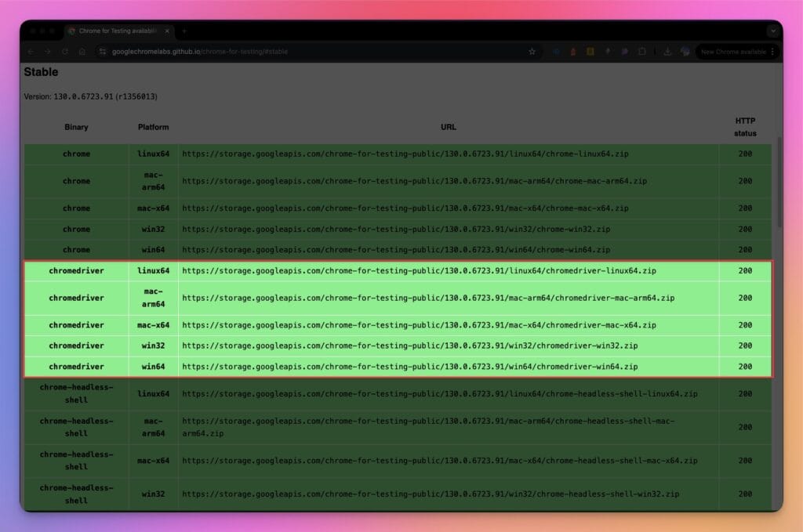The height and width of the screenshot is (532, 803).
Task: Open Chrome's three-dot menu
Action: 772,52
